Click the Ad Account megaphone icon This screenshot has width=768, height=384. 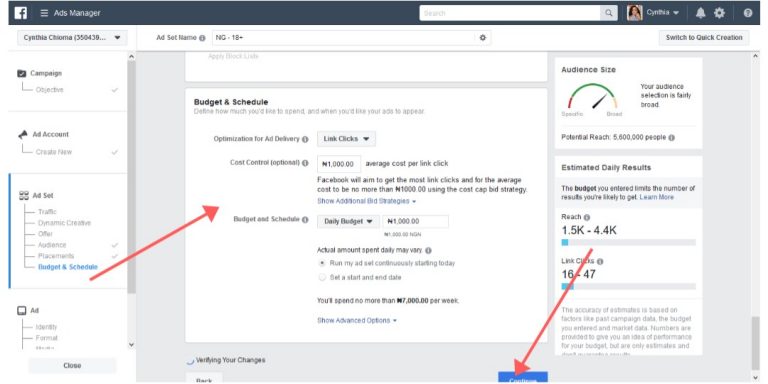(x=23, y=134)
